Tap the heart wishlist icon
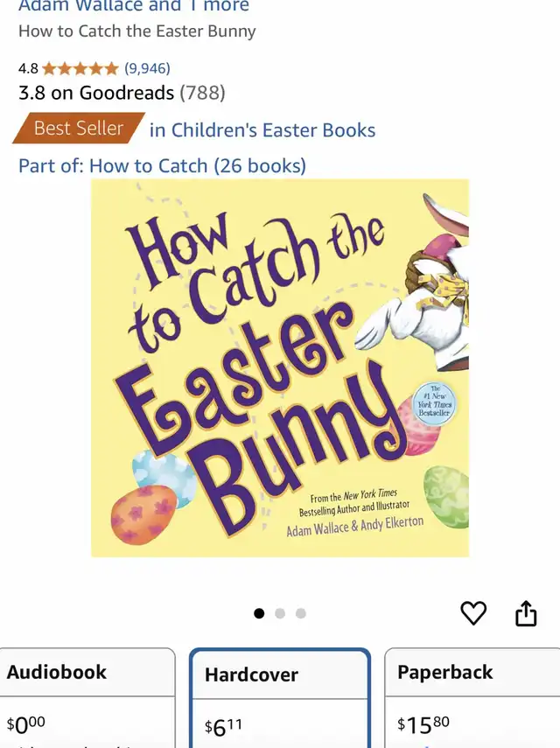 point(473,613)
